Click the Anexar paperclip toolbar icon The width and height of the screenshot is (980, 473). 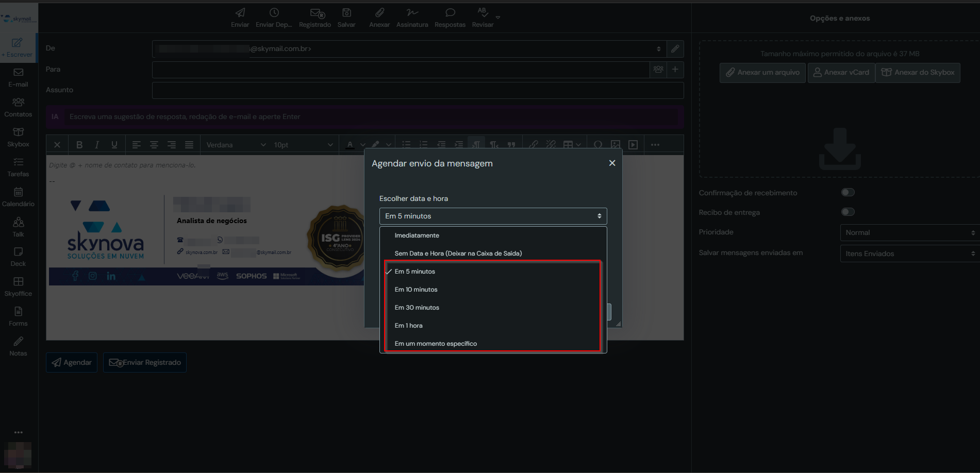click(x=379, y=17)
